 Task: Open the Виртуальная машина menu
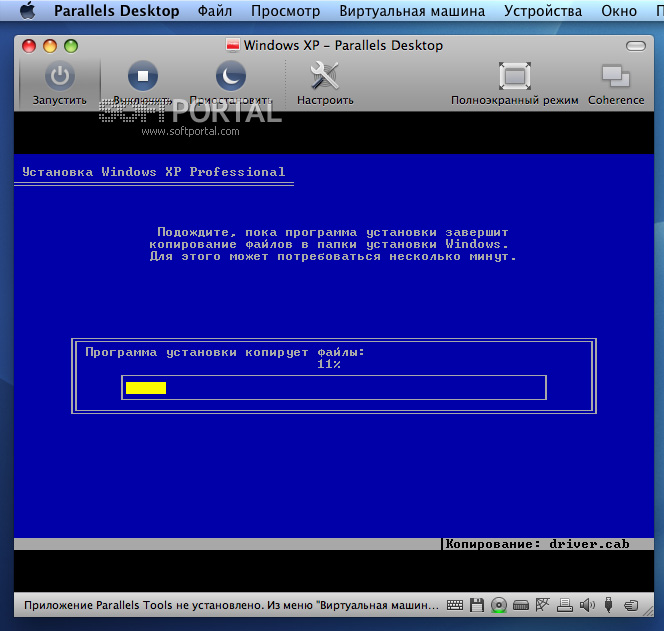pos(412,11)
